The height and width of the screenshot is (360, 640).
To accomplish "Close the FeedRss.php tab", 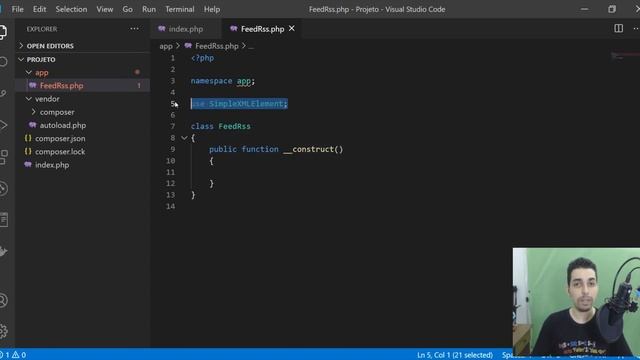I will tap(292, 29).
